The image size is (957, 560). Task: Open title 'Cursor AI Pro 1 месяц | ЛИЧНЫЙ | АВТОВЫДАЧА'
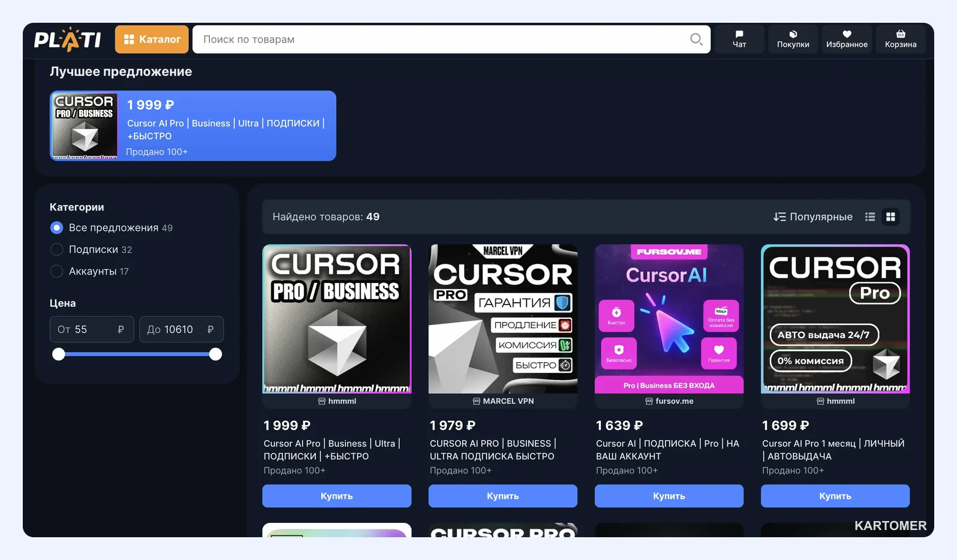[x=833, y=450]
